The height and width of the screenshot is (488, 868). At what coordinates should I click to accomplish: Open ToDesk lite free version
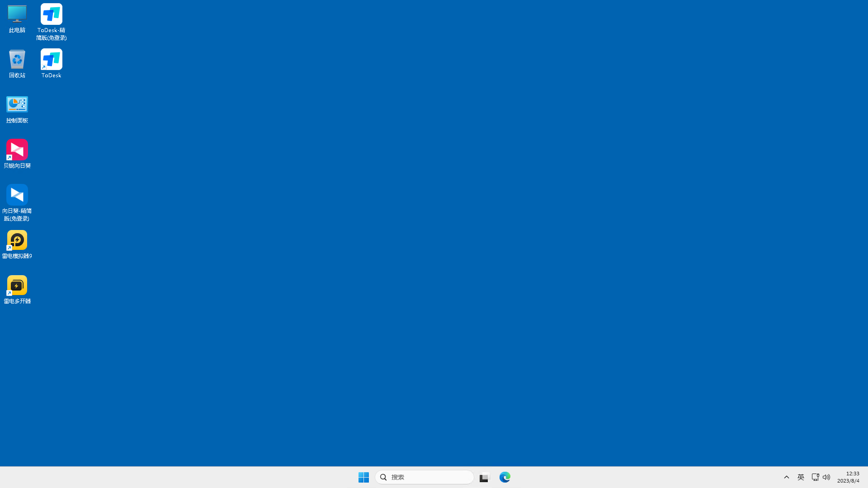[51, 21]
